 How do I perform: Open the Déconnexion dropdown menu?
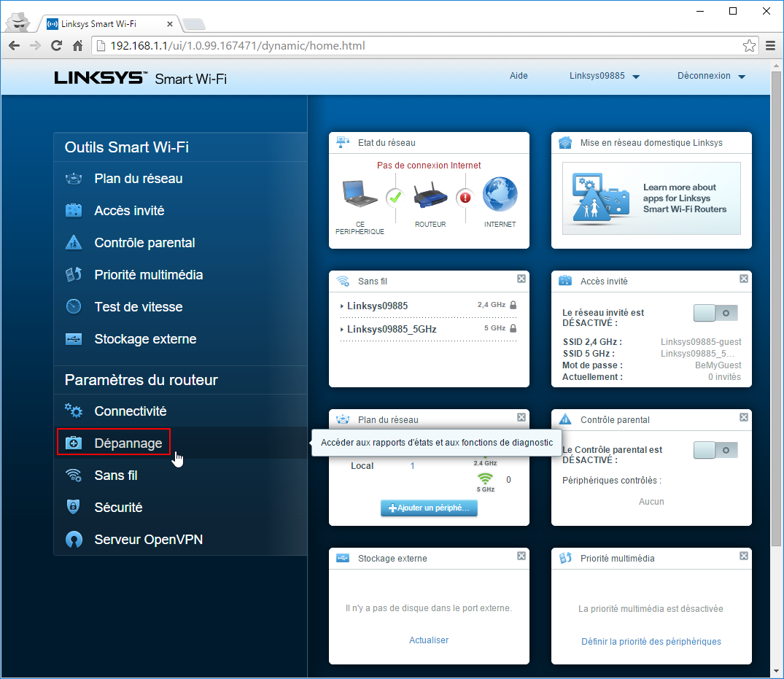tap(711, 76)
